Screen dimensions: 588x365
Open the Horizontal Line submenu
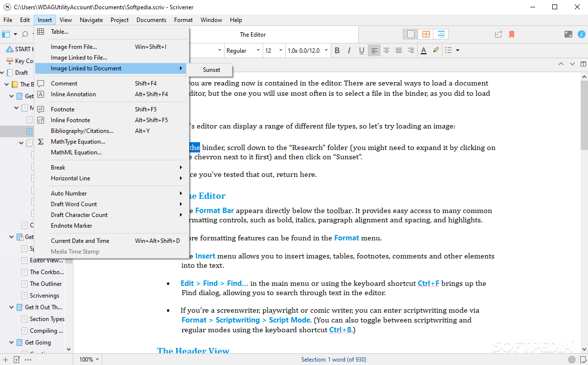click(x=112, y=178)
